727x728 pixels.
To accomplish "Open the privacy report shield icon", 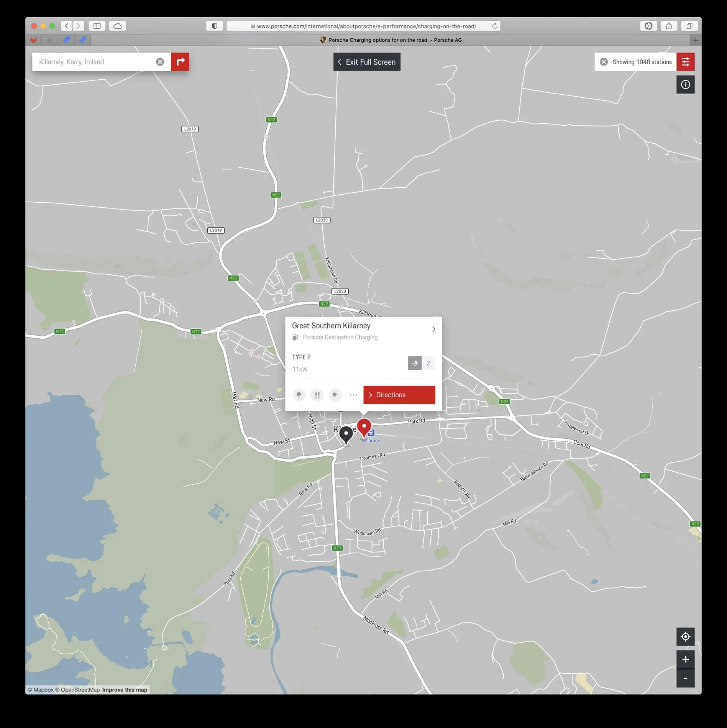I will [215, 26].
